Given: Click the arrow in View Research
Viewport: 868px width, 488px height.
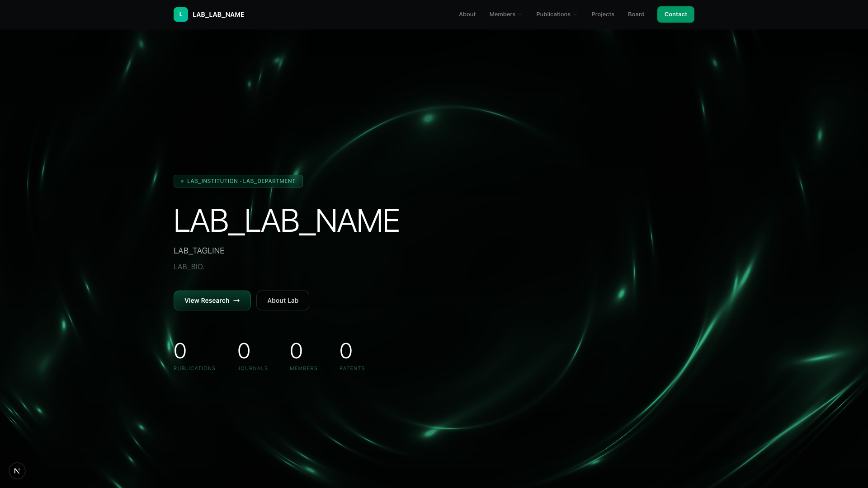Looking at the screenshot, I should click(236, 300).
